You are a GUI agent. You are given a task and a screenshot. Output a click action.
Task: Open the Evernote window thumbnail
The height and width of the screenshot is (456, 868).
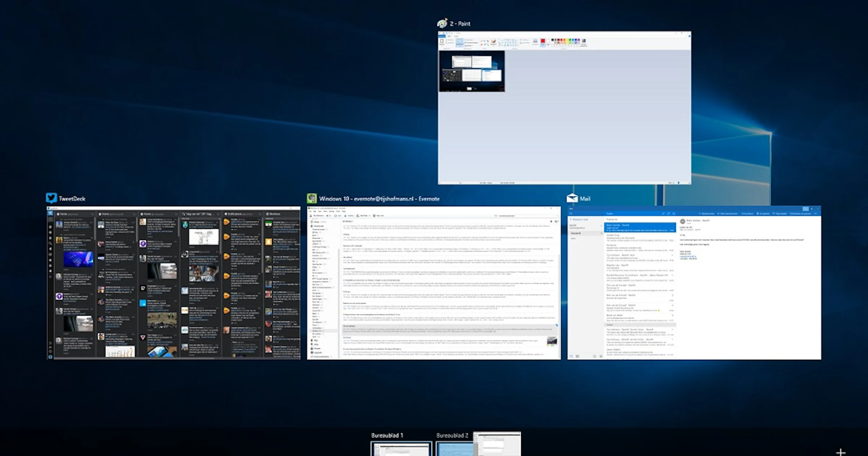pyautogui.click(x=434, y=283)
